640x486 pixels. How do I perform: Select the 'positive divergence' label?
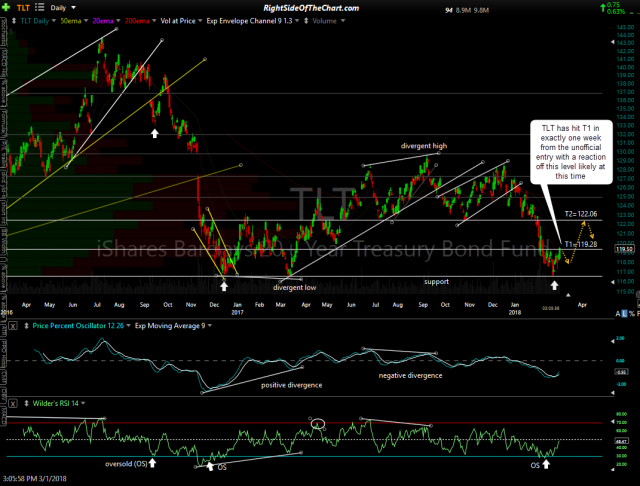pos(291,385)
